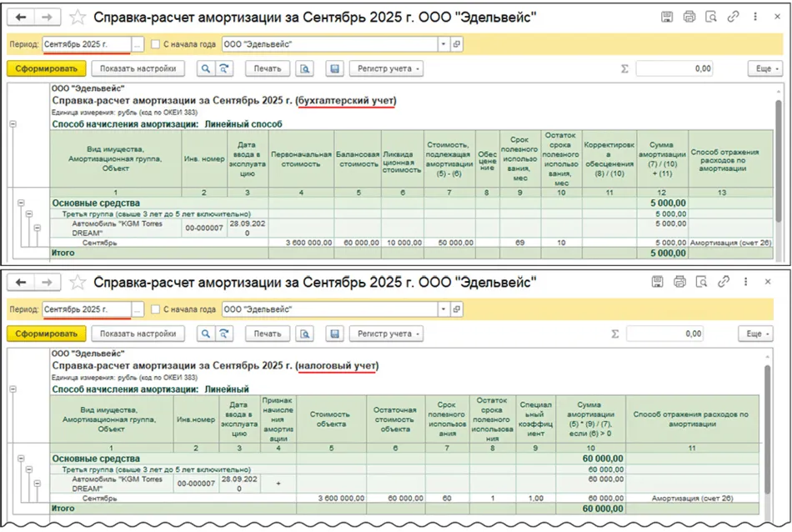The width and height of the screenshot is (792, 532).
Task: Add bottom report to favorites star
Action: pos(78,282)
